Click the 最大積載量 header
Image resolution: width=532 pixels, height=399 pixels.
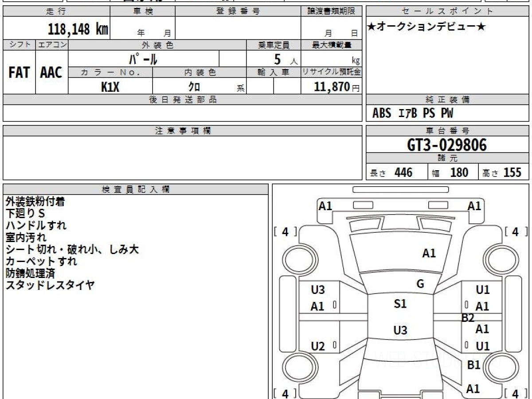point(332,45)
